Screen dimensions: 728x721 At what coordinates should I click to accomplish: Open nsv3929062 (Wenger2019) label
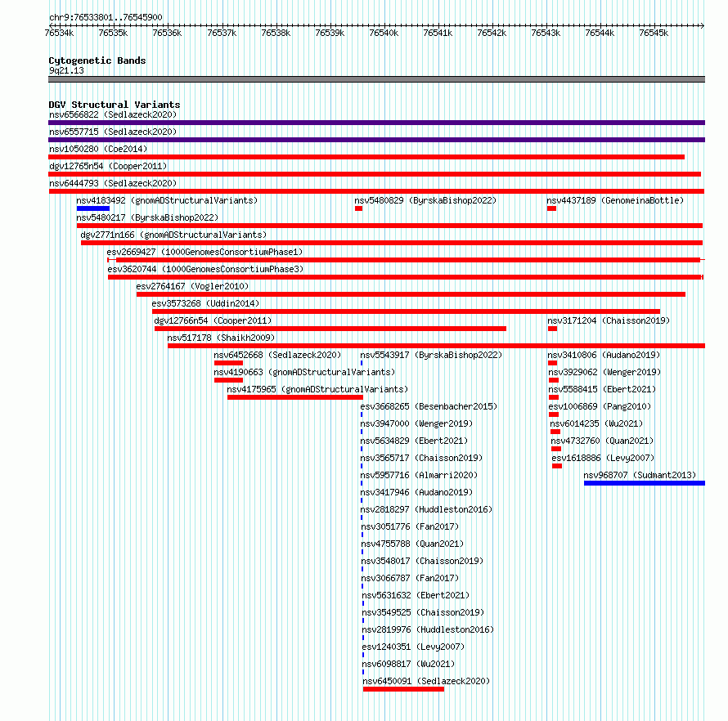click(x=604, y=372)
